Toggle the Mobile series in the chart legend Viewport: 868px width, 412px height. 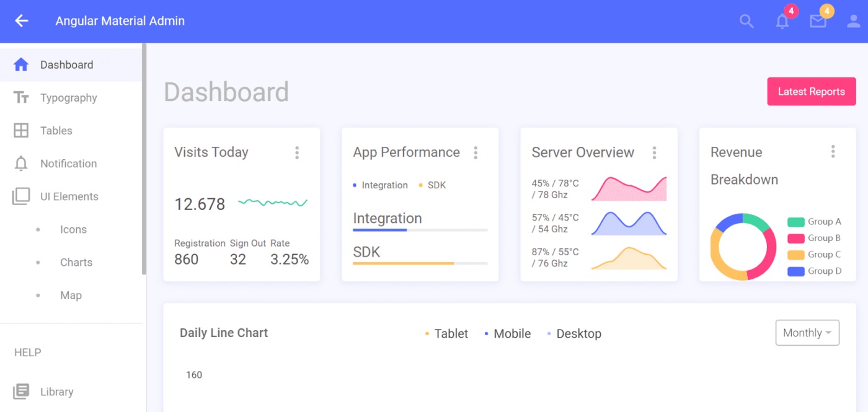(508, 333)
